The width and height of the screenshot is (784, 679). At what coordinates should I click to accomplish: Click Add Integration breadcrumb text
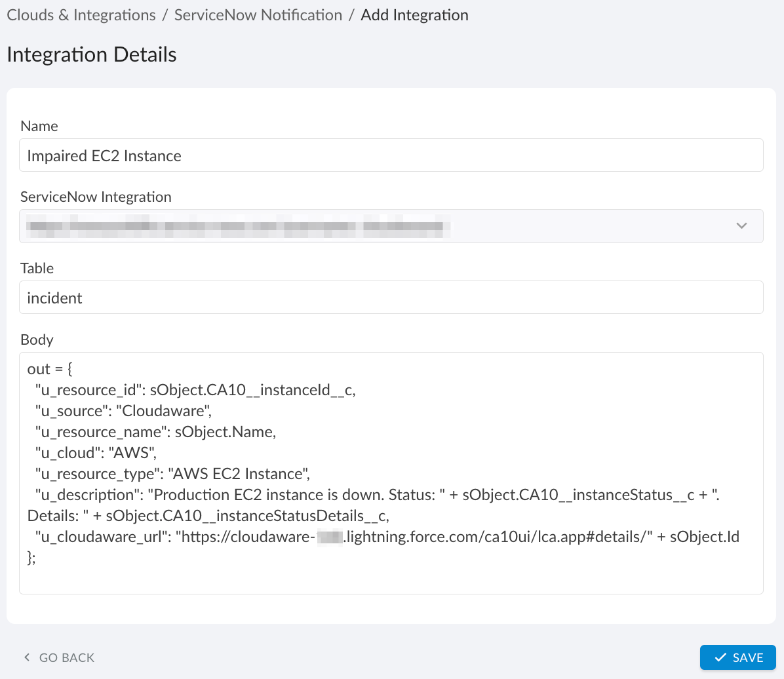point(414,15)
